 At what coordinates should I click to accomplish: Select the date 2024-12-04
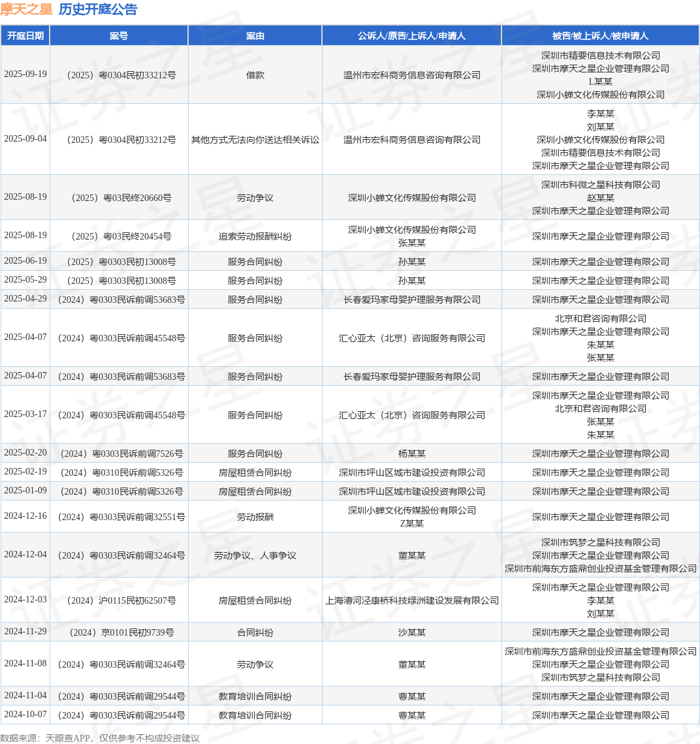(25, 554)
